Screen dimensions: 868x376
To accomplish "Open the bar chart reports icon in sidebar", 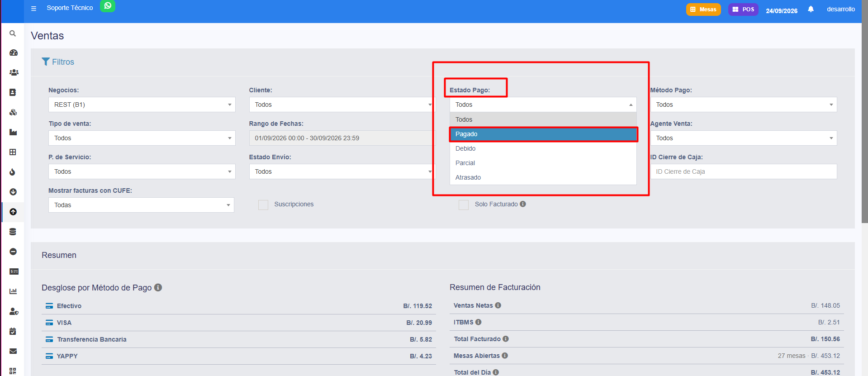I will coord(13,291).
